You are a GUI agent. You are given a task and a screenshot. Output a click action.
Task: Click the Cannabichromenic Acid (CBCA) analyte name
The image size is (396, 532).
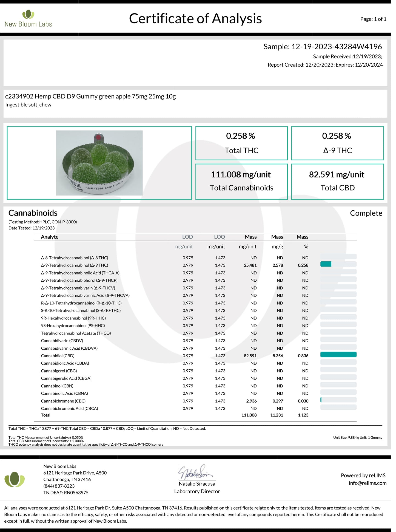69,408
